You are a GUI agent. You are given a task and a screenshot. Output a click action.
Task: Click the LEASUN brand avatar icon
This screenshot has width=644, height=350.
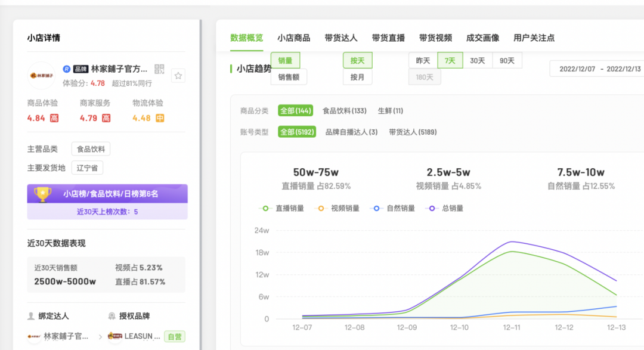tap(114, 336)
